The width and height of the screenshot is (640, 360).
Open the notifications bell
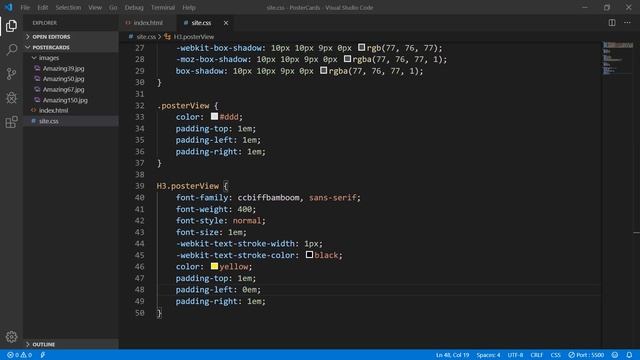coord(629,355)
